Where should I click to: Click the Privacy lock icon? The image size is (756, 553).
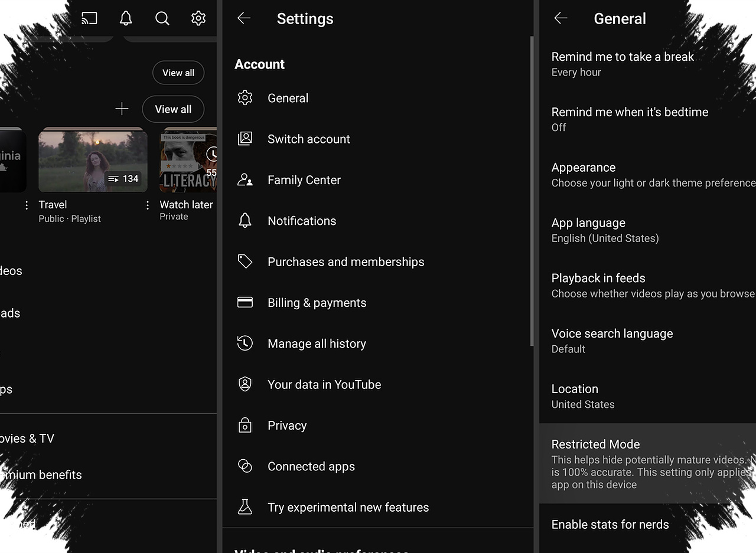pos(245,425)
